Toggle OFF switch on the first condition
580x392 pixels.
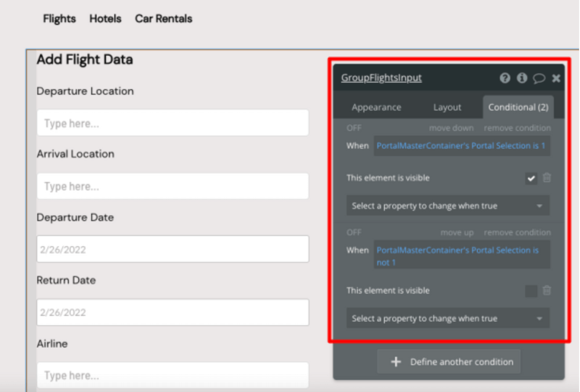pyautogui.click(x=354, y=129)
